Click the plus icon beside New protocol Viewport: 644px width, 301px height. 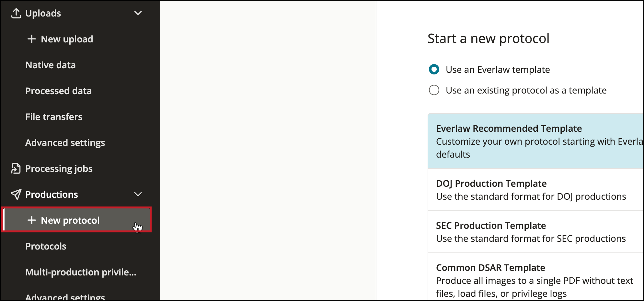point(31,220)
